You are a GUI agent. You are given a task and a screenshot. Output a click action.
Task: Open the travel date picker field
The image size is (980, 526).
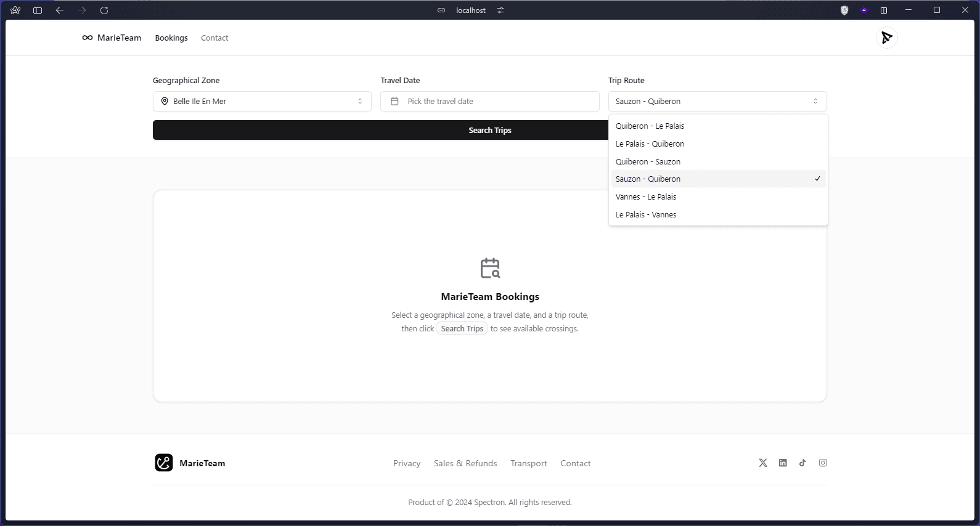point(489,101)
